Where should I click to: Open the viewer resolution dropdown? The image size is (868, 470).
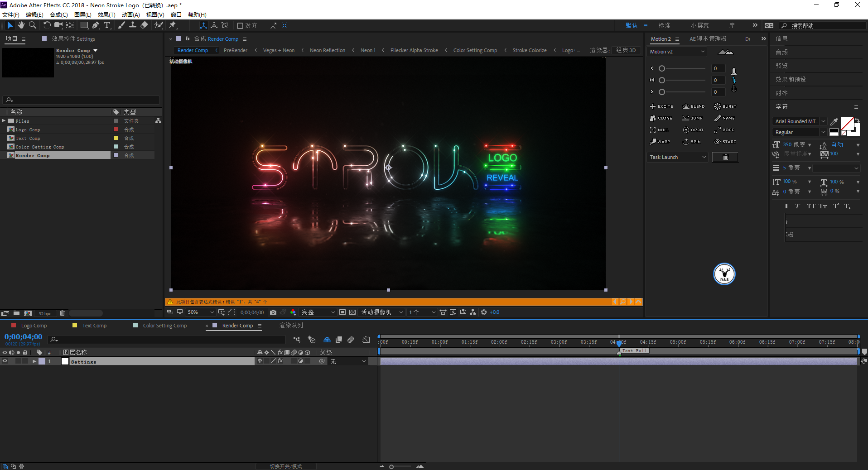318,312
